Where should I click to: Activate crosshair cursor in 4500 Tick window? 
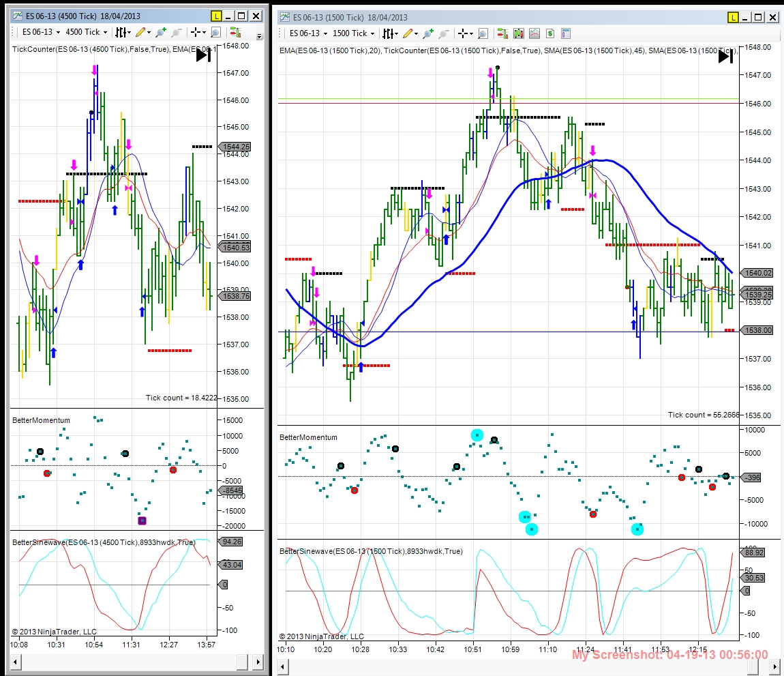click(196, 33)
